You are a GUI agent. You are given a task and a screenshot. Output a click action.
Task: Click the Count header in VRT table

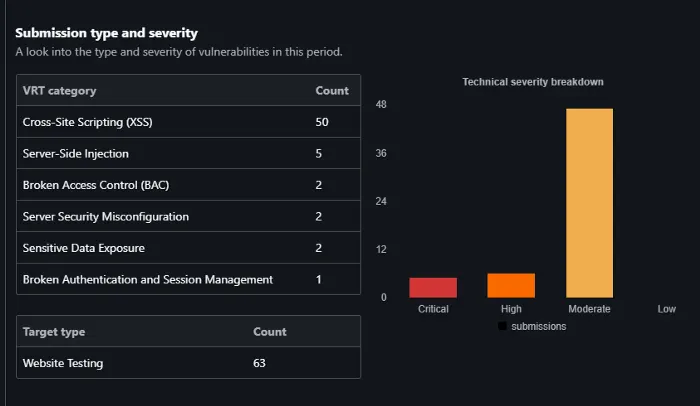point(332,91)
